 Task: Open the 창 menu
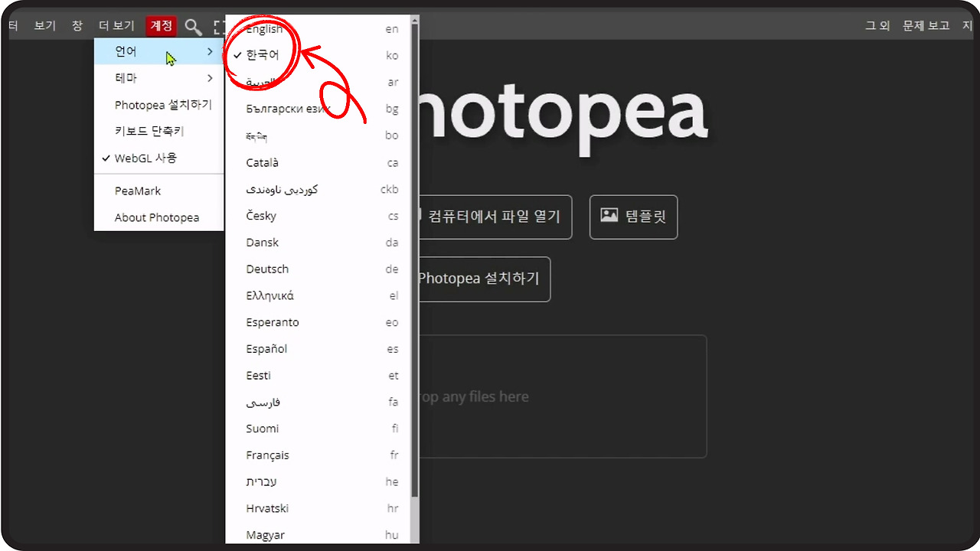(77, 25)
